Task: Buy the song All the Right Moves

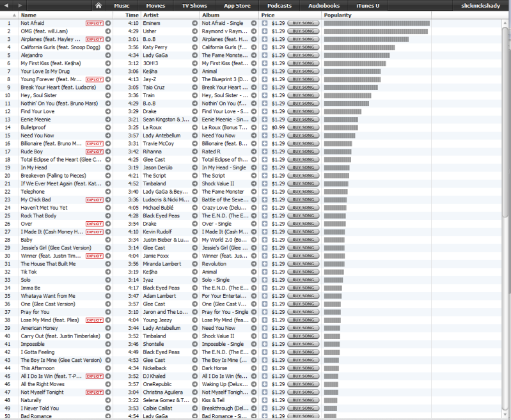Action: tap(303, 384)
